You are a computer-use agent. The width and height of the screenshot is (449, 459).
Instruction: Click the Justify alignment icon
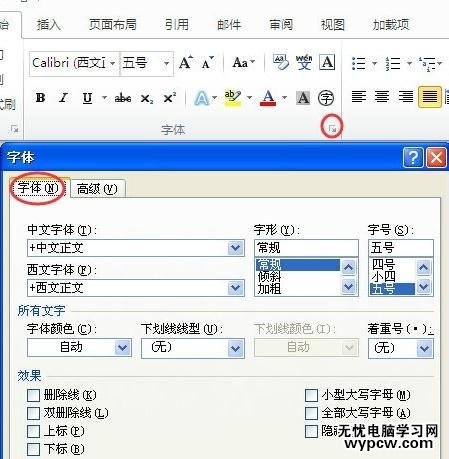(x=430, y=97)
